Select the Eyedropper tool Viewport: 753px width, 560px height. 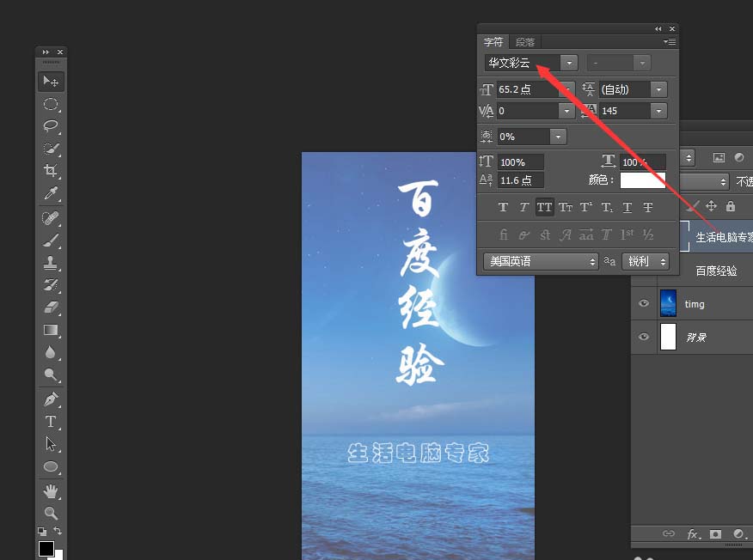[x=51, y=193]
